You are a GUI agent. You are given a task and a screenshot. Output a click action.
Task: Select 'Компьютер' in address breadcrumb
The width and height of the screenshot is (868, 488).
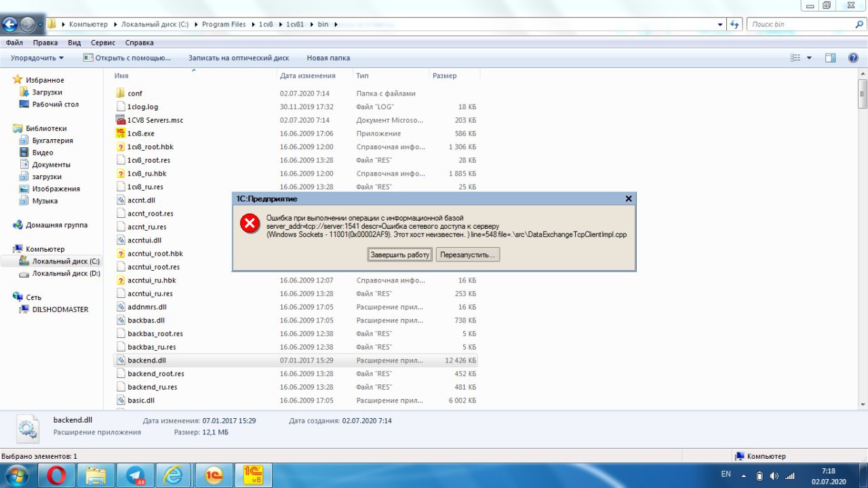(88, 24)
